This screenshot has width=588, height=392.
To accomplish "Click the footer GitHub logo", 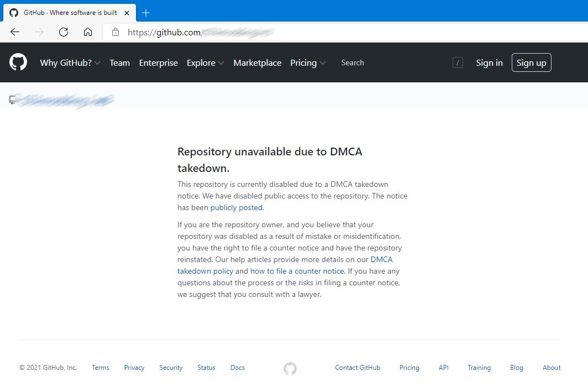I will (290, 369).
